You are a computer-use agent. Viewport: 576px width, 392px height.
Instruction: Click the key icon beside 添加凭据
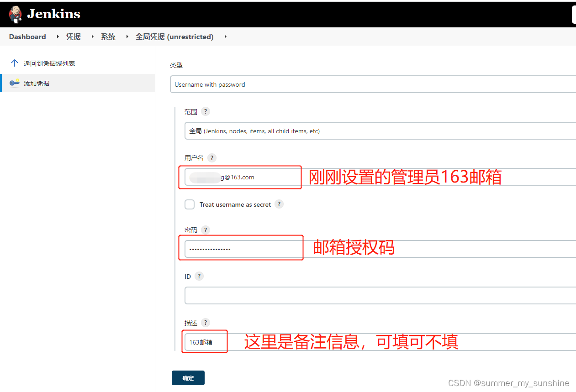coord(15,83)
